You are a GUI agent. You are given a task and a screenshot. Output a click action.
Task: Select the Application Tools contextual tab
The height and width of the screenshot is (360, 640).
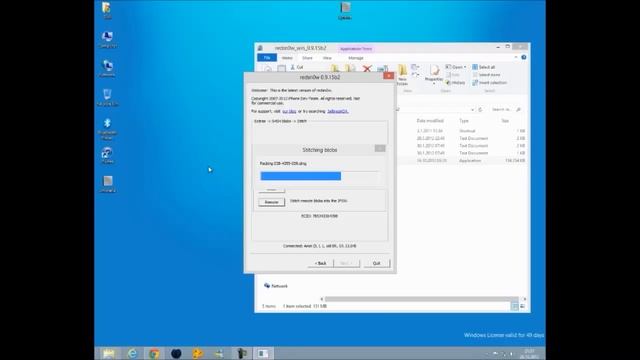(x=356, y=49)
